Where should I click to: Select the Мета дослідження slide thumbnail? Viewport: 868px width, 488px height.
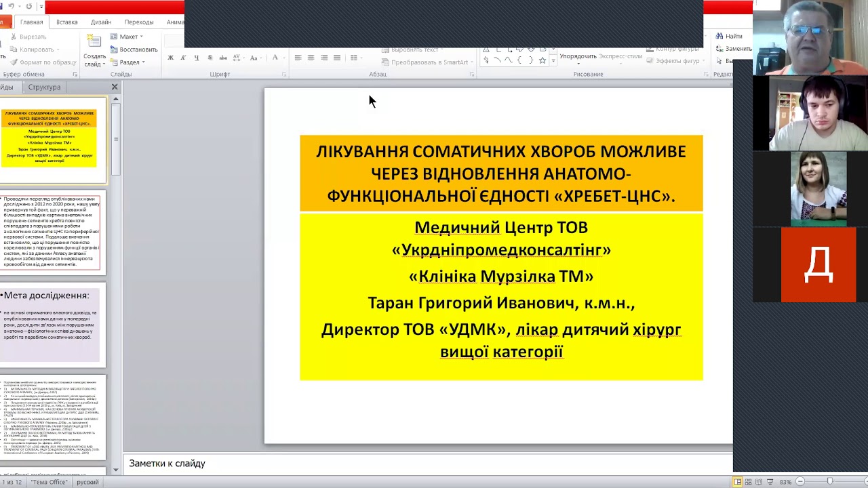(x=52, y=325)
